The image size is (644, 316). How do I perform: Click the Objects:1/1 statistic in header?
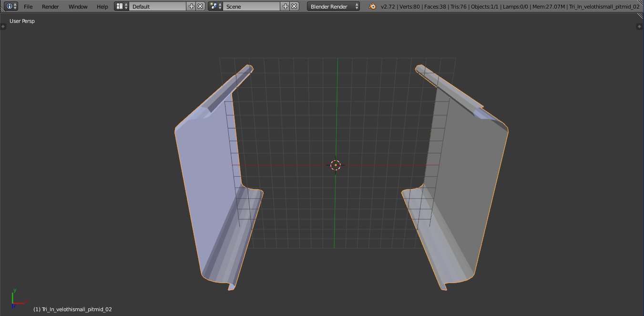[485, 7]
